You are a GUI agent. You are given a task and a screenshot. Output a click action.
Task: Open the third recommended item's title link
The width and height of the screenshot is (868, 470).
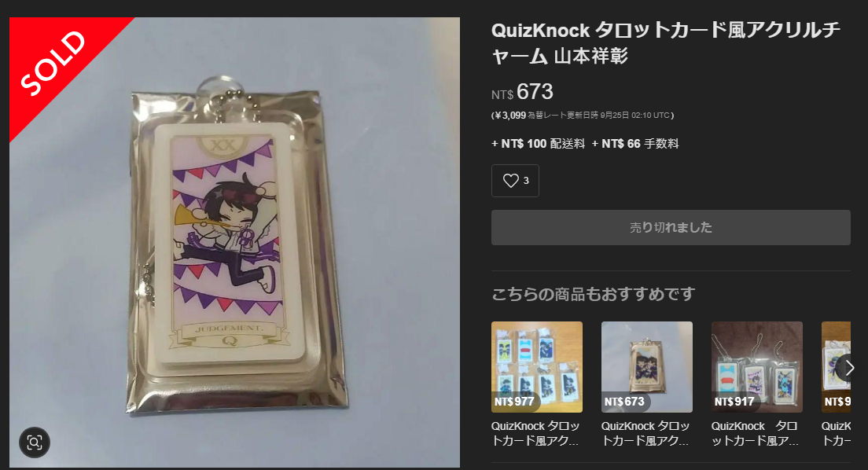(755, 434)
